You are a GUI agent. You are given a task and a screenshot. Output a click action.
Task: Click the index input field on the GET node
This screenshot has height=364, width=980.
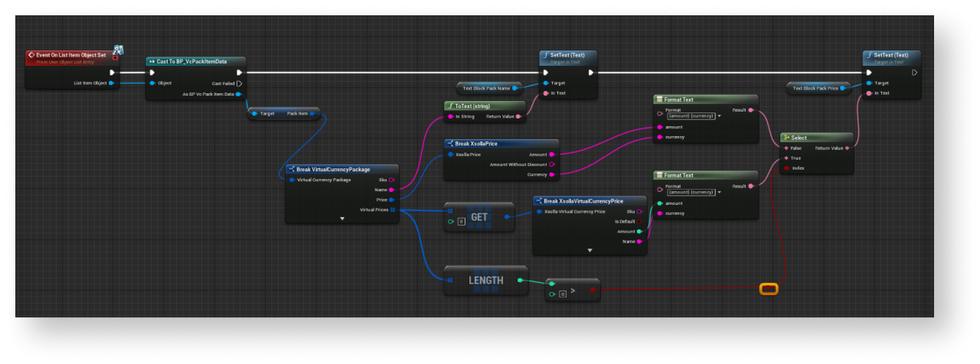point(461,222)
